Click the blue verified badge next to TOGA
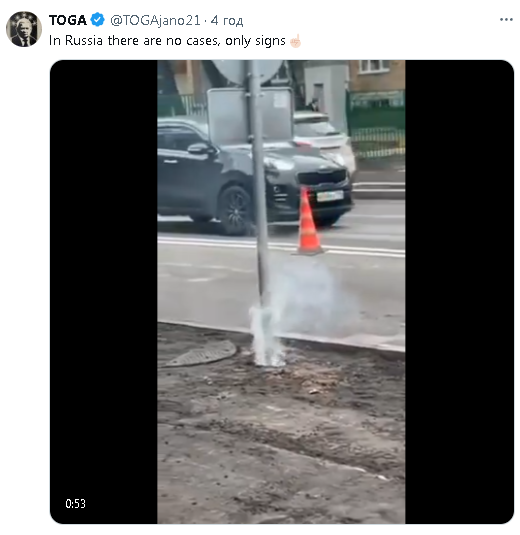The width and height of the screenshot is (520, 535). coord(98,20)
